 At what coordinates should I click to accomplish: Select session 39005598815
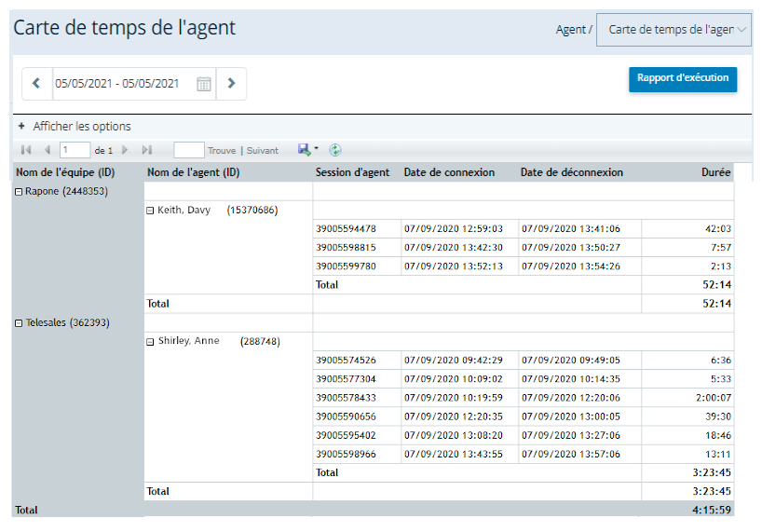point(346,248)
